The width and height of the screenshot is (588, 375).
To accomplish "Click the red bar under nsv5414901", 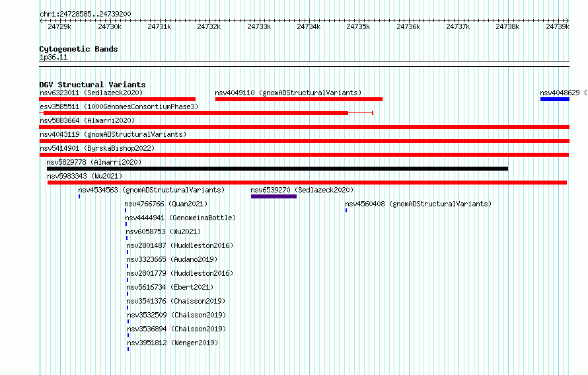I will 304,155.
